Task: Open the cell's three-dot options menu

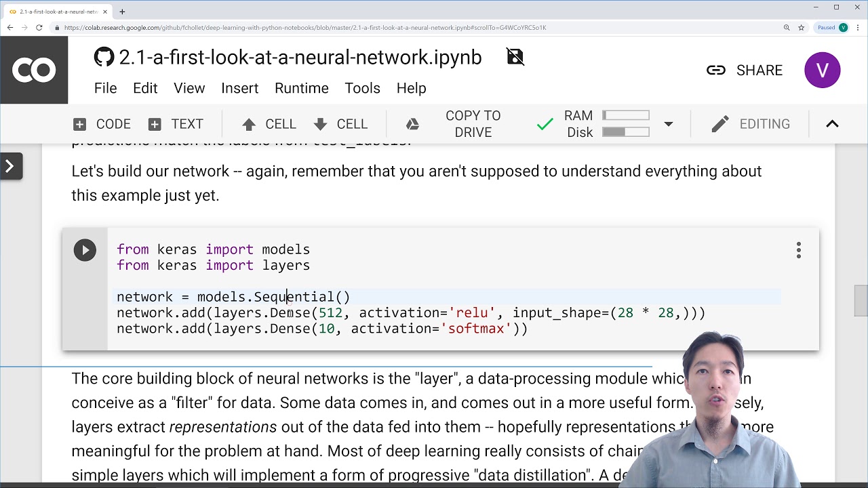Action: (799, 250)
